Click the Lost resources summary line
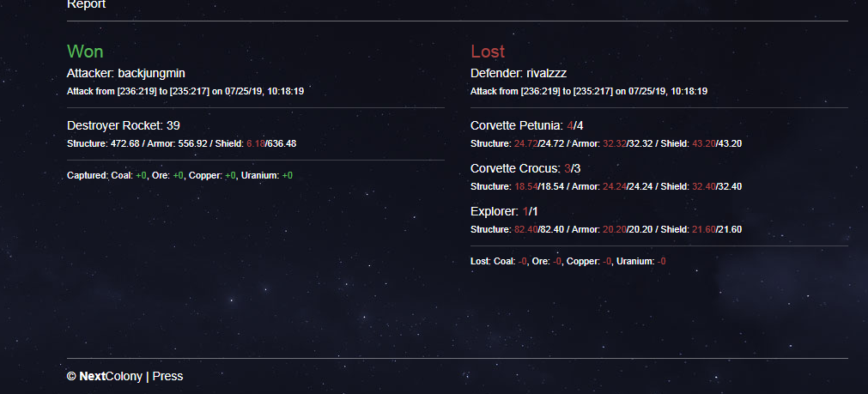Viewport: 868px width, 394px height. [x=568, y=261]
